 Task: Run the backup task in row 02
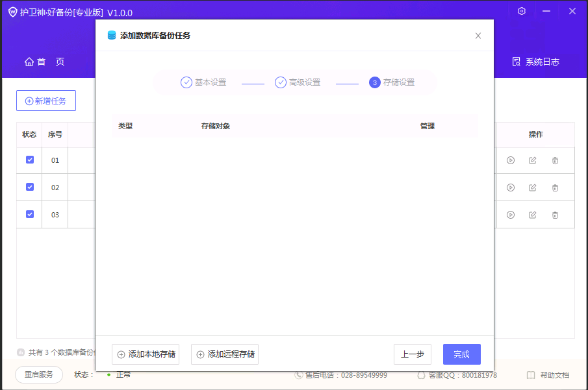click(511, 188)
